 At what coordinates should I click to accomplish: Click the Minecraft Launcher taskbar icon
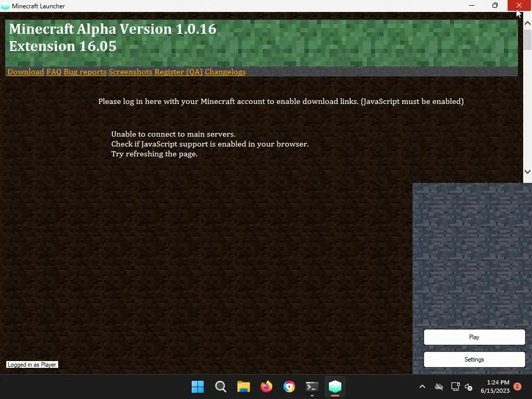point(335,387)
